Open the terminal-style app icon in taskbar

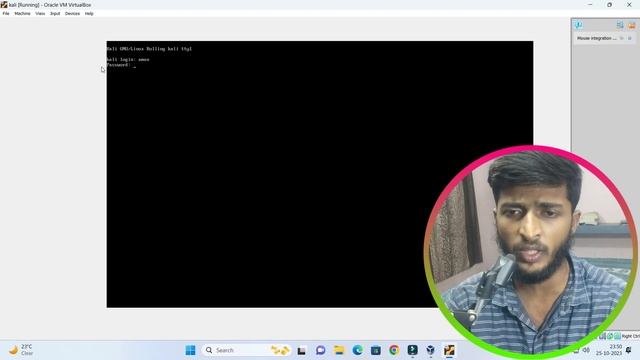(412, 350)
